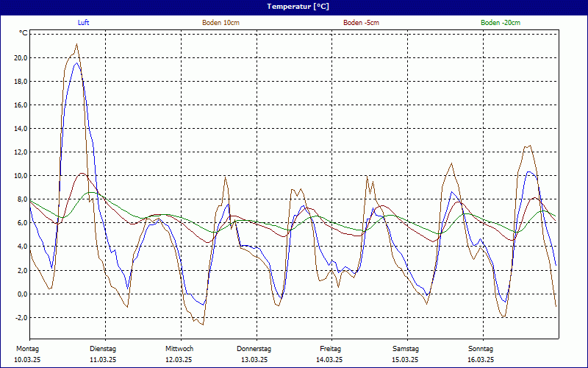Select the Montag day label
This screenshot has width=588, height=368.
tap(27, 349)
